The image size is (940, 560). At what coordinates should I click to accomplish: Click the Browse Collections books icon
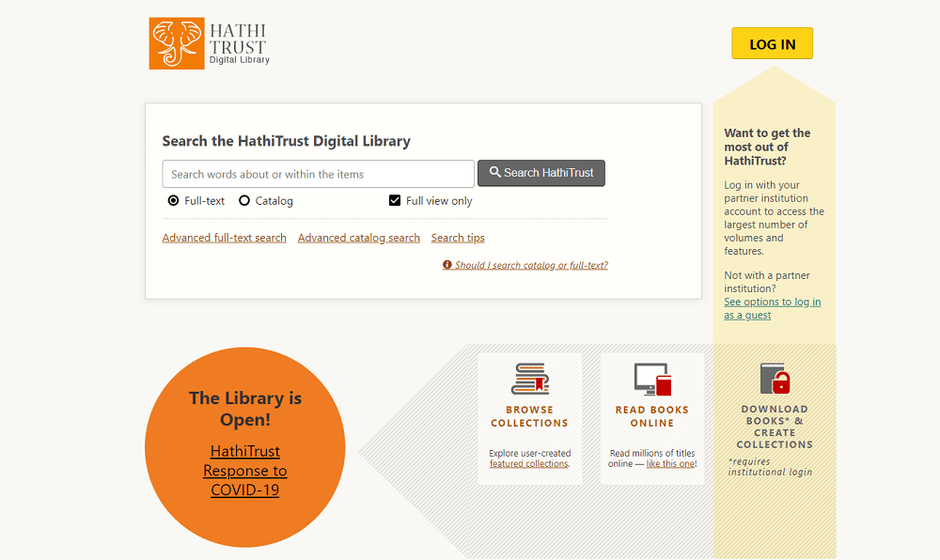(530, 379)
